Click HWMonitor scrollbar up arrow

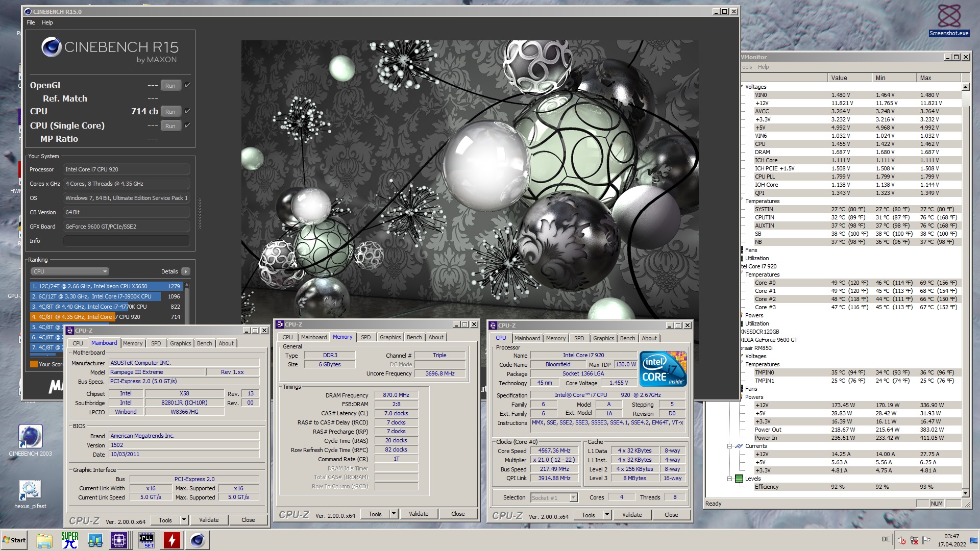tap(965, 87)
